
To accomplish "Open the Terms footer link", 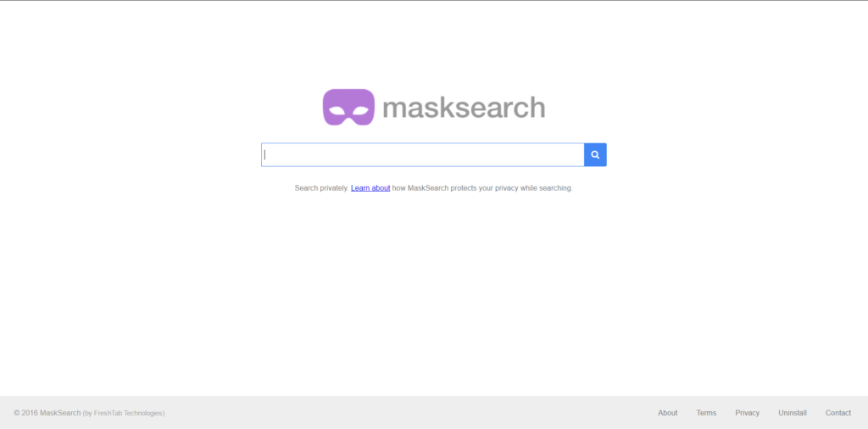I will pyautogui.click(x=706, y=413).
